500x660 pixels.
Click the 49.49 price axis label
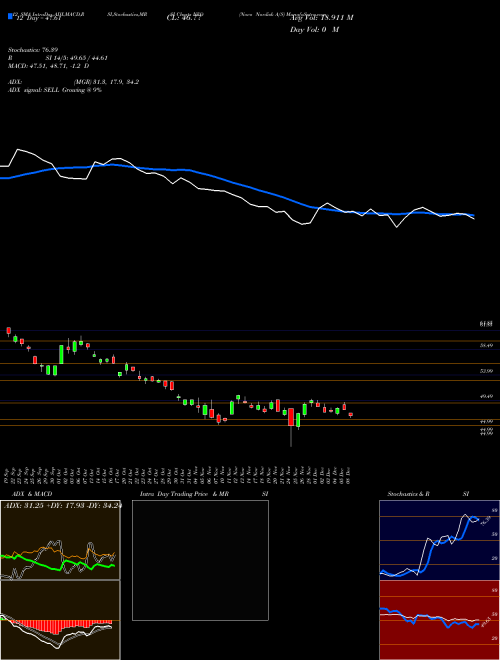pyautogui.click(x=486, y=396)
